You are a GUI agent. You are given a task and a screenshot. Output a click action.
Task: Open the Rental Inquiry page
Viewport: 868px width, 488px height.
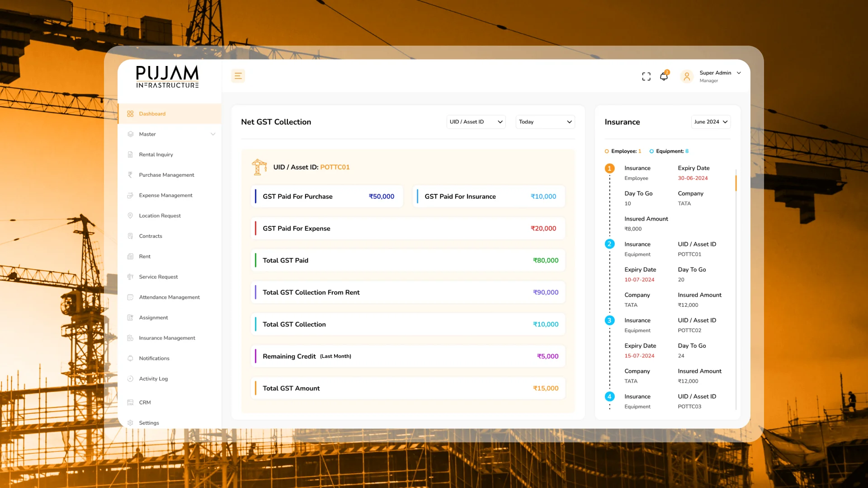[x=156, y=155]
